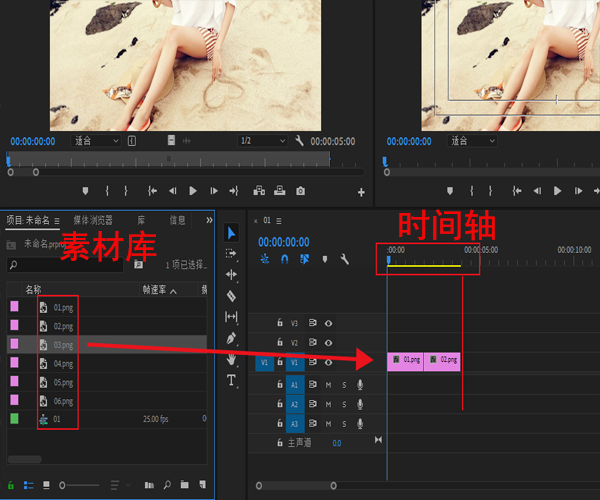Select the 04.png item in project list
600x500 pixels.
(63, 363)
